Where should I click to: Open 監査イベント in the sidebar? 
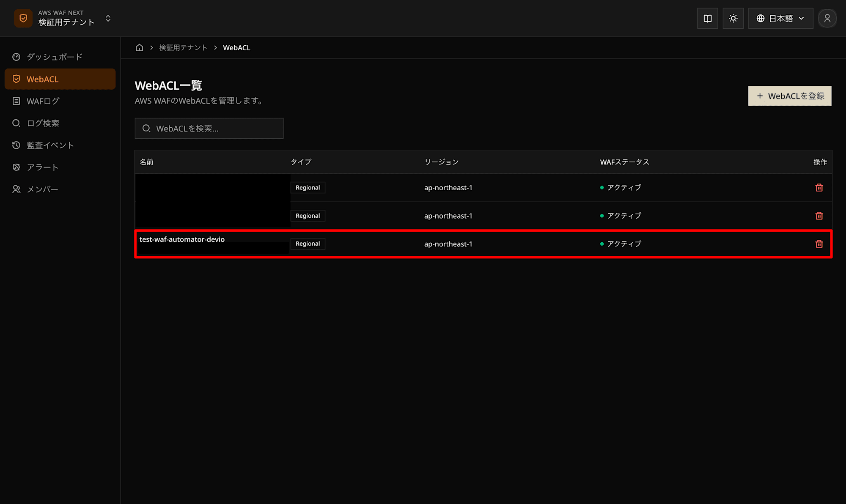(60, 145)
